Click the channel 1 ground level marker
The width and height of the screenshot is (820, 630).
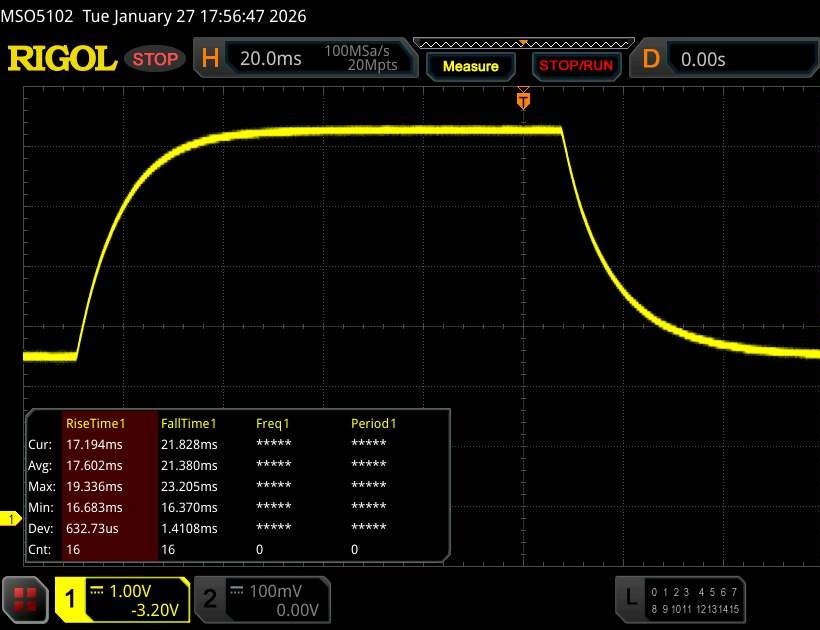(12, 518)
